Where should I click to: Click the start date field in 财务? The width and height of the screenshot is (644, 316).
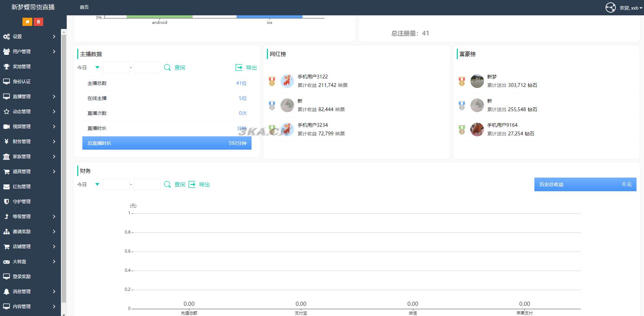pos(116,184)
